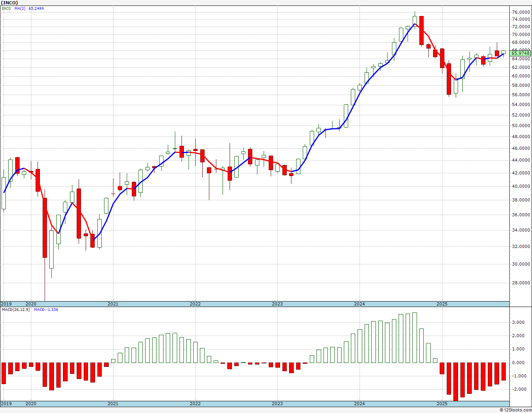Click the 0.000 MACD axis label
Screen dimensions: 532x413
(519, 363)
